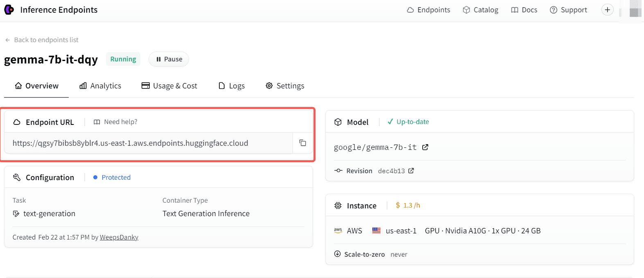The image size is (644, 278).
Task: Pause the running endpoint
Action: [169, 59]
